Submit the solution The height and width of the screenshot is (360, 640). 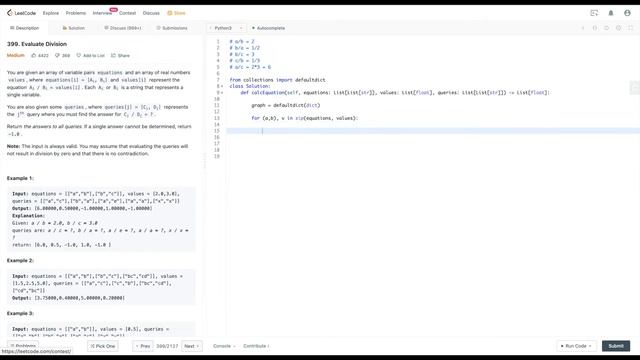[x=616, y=346]
